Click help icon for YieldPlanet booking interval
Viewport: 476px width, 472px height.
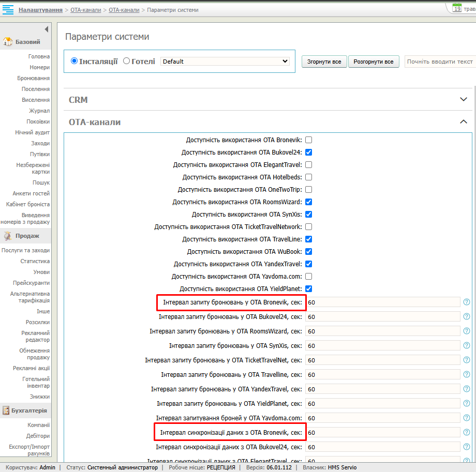pyautogui.click(x=466, y=403)
